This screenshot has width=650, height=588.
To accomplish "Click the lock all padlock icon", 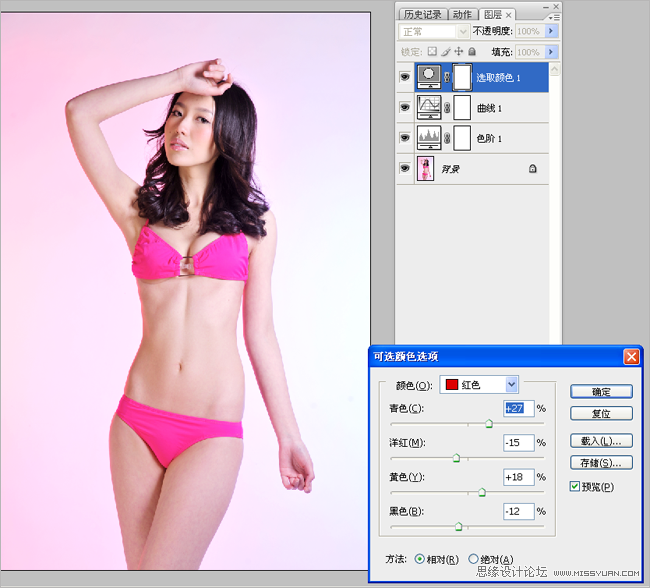I will coord(472,51).
